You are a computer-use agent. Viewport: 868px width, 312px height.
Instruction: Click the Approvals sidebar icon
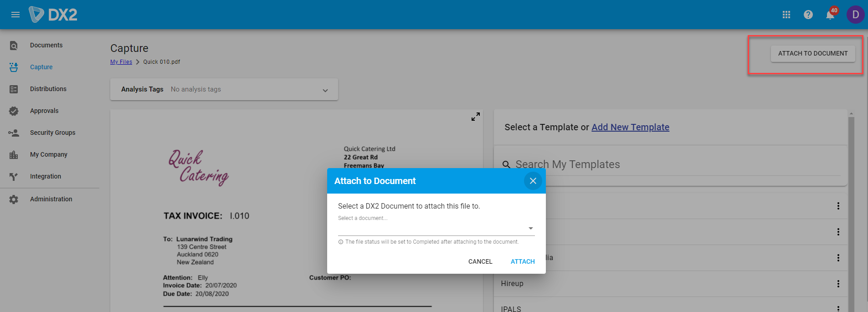pos(14,111)
